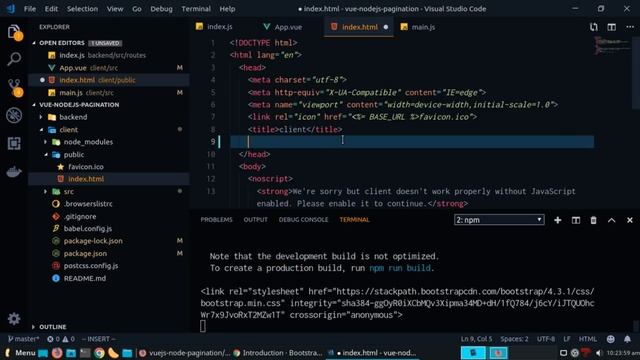Open the Explorer view in activity bar

pyautogui.click(x=14, y=32)
